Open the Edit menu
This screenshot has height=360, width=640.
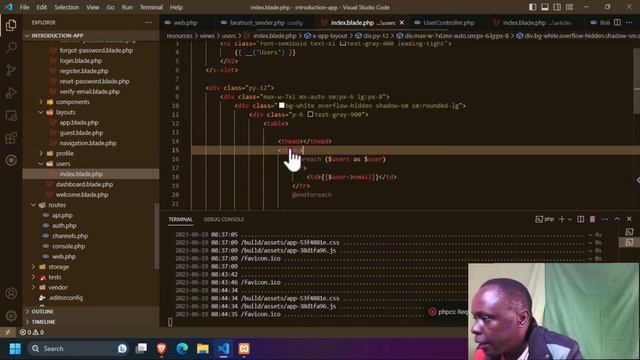point(42,7)
